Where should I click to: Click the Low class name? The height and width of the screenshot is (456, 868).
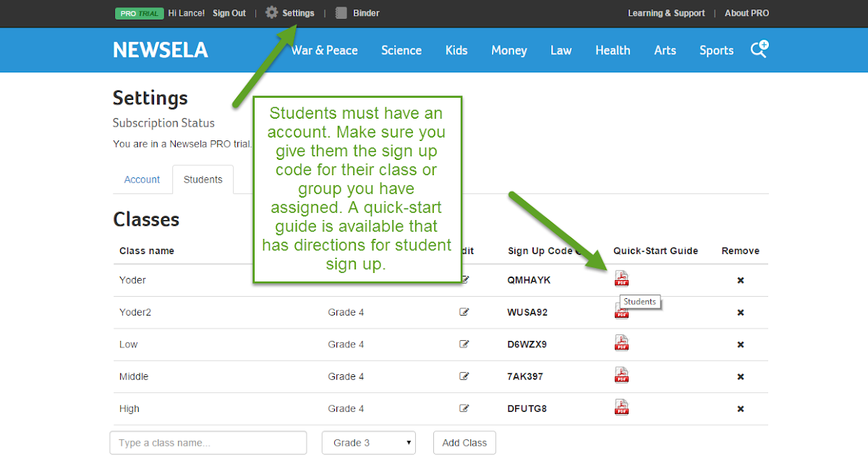(x=128, y=344)
